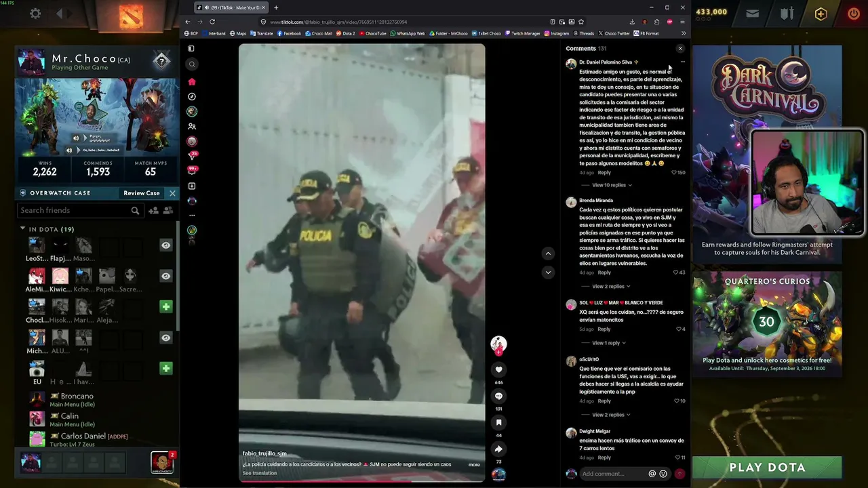Go to next video arrow

[x=548, y=272]
